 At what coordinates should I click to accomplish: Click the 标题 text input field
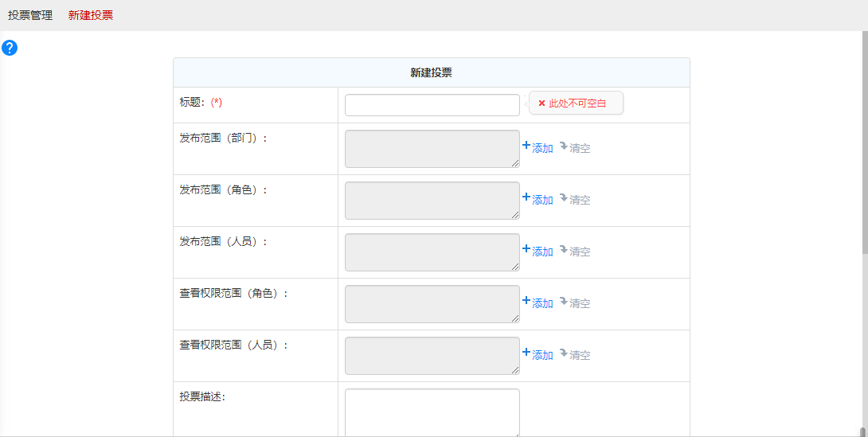432,105
